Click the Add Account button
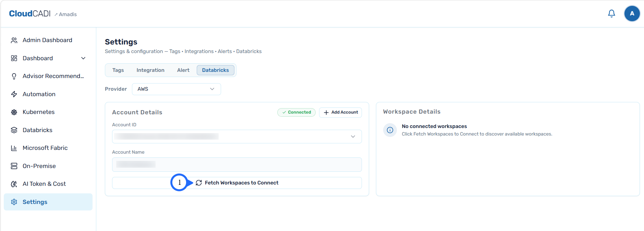644x231 pixels. (340, 112)
